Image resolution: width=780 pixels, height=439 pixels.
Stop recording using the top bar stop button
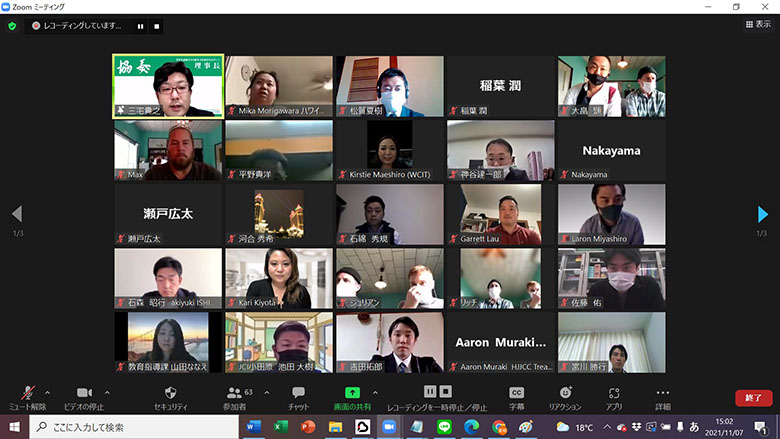click(156, 25)
